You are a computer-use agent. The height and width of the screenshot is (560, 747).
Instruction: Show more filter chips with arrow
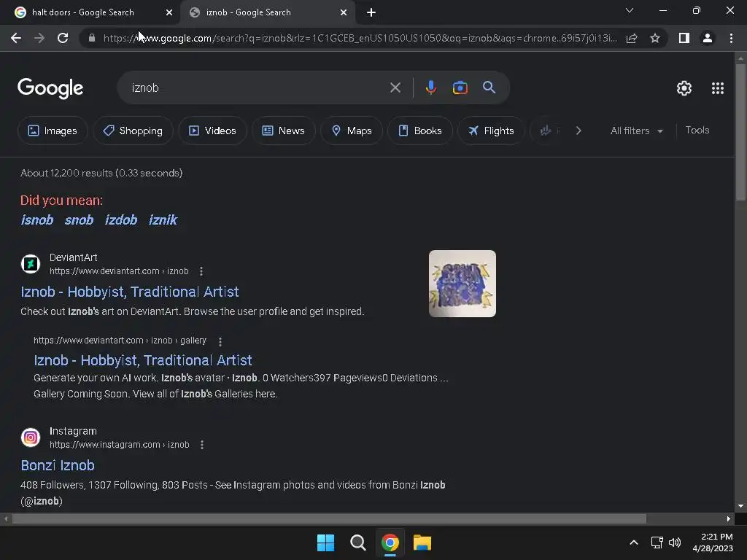578,131
